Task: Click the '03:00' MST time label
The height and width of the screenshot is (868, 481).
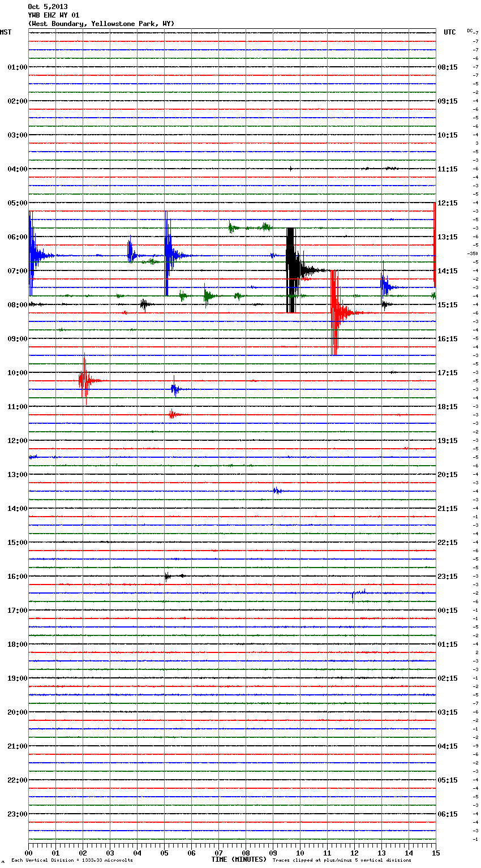Action: (x=18, y=135)
